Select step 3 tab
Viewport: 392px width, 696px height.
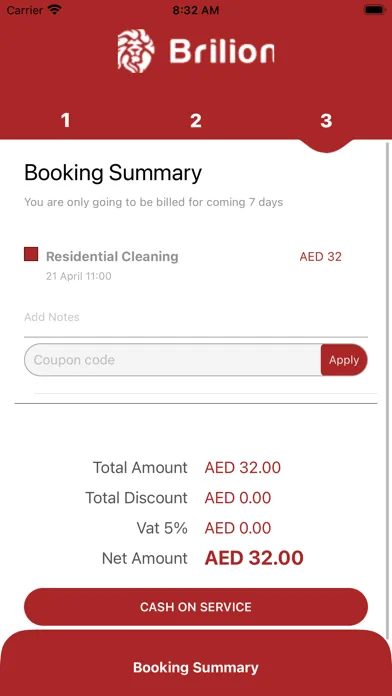326,120
